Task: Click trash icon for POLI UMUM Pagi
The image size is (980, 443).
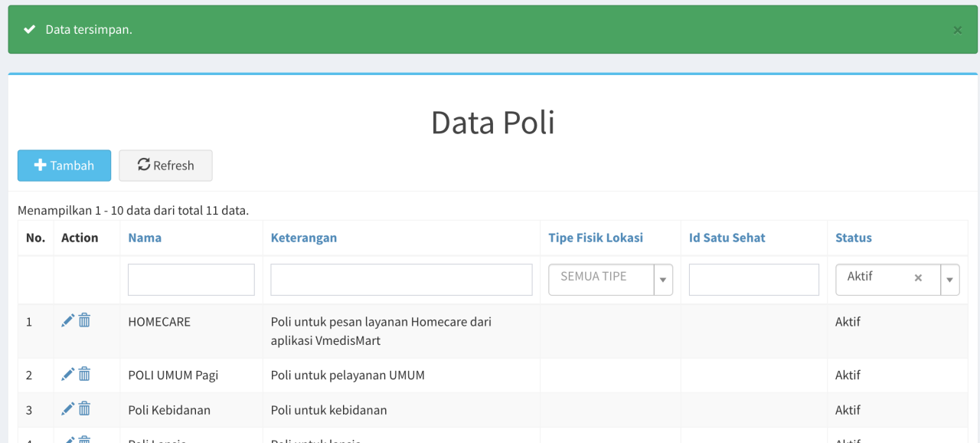Action: (x=85, y=374)
